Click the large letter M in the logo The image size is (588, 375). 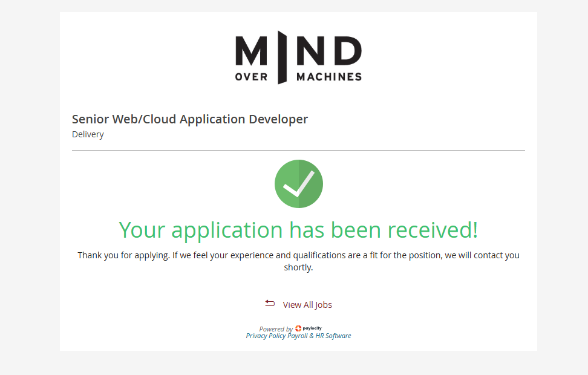(x=251, y=51)
